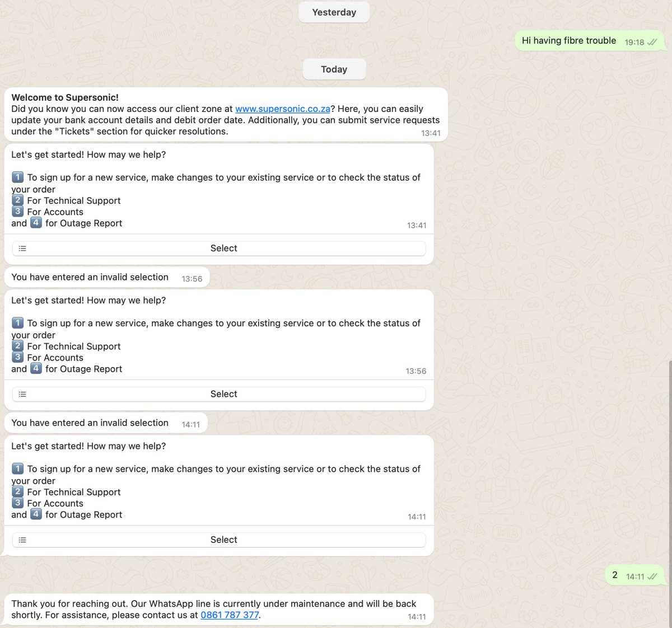
Task: Click the "3" keycap icon for Accounts
Action: click(x=17, y=212)
